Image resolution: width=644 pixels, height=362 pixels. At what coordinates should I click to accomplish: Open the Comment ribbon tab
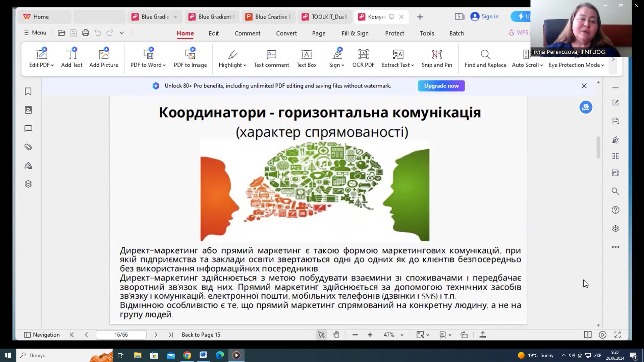tap(247, 33)
